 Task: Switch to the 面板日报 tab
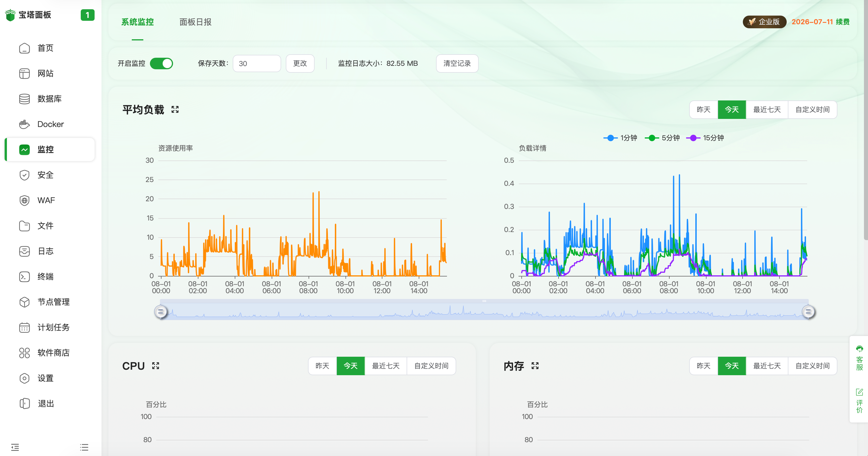pyautogui.click(x=195, y=22)
